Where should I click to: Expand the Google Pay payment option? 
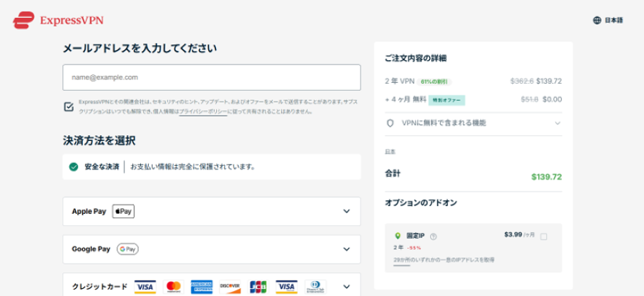(346, 249)
